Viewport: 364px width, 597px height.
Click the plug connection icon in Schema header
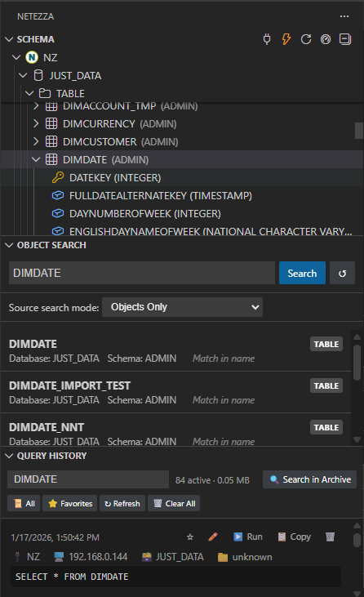click(x=267, y=39)
